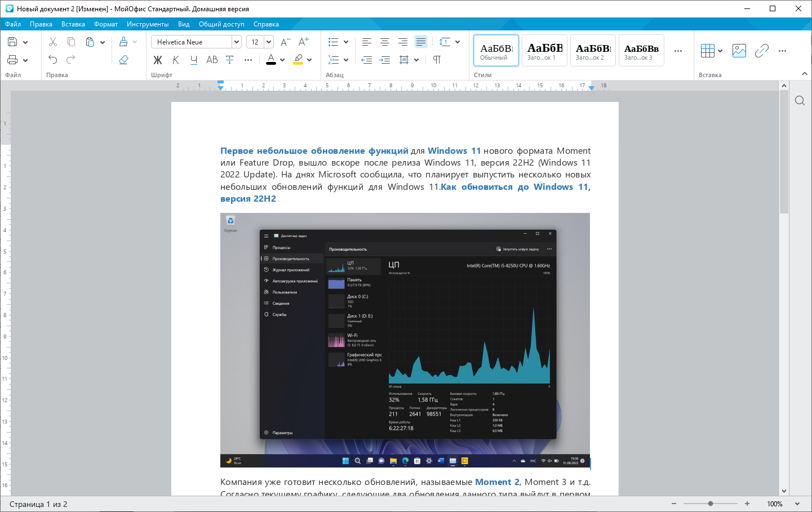Click the numbered list icon
Viewport: 812px width, 512px height.
click(334, 60)
